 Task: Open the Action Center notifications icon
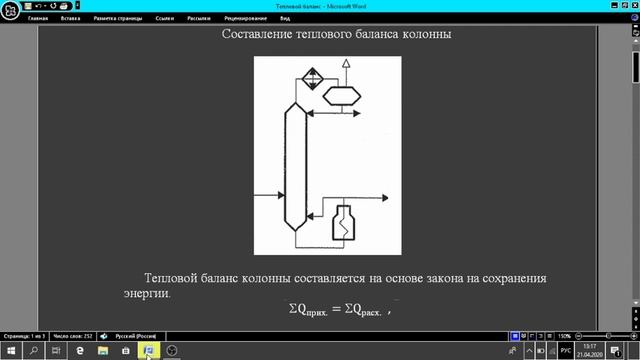point(616,351)
